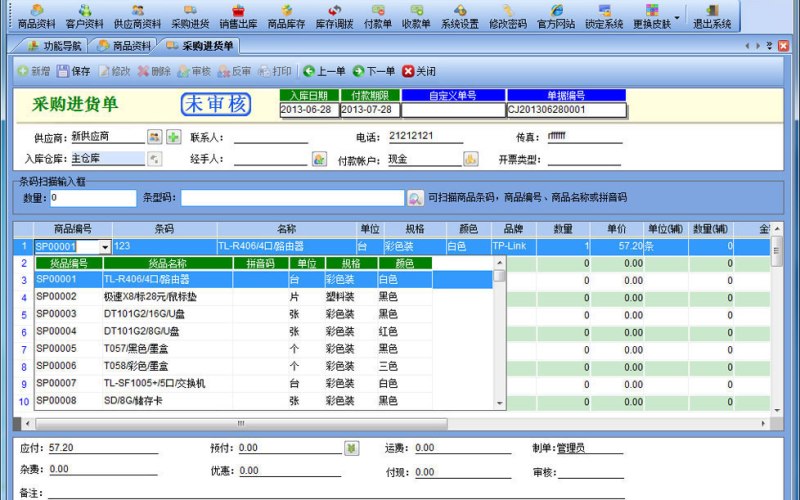Click the 拼音码 column header in dropdown
This screenshot has height=500, width=800.
tap(261, 263)
